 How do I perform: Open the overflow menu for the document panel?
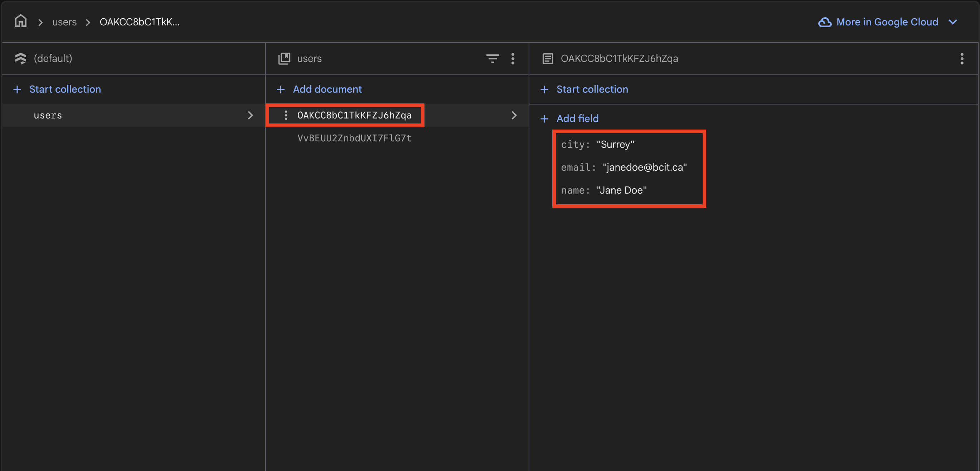coord(962,59)
